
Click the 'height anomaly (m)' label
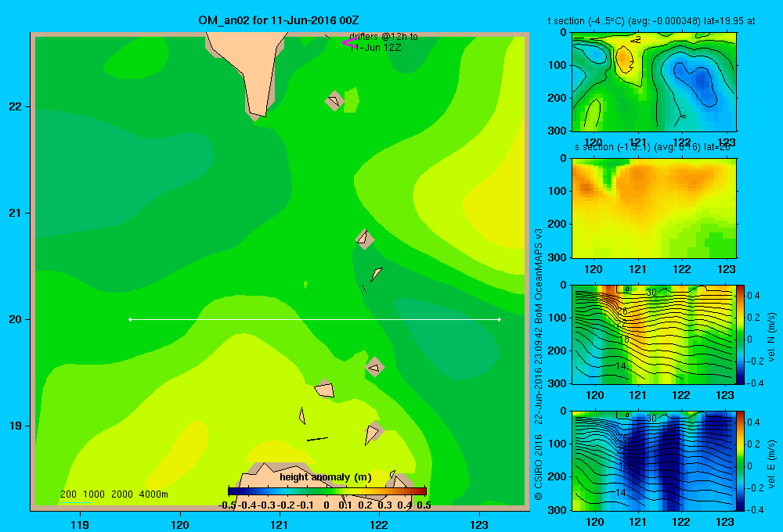tap(326, 477)
